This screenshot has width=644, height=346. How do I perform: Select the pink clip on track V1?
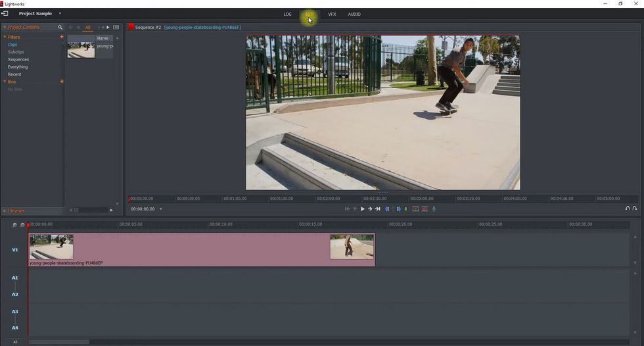click(202, 249)
